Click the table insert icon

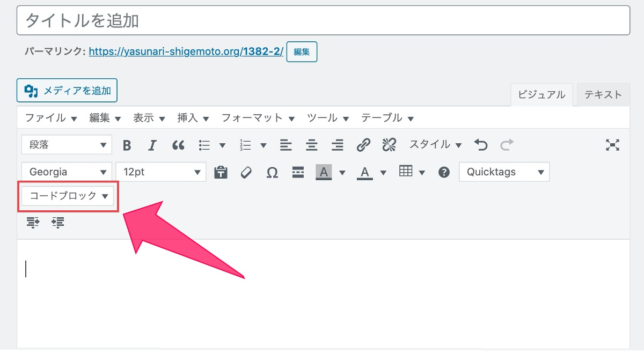tap(406, 172)
